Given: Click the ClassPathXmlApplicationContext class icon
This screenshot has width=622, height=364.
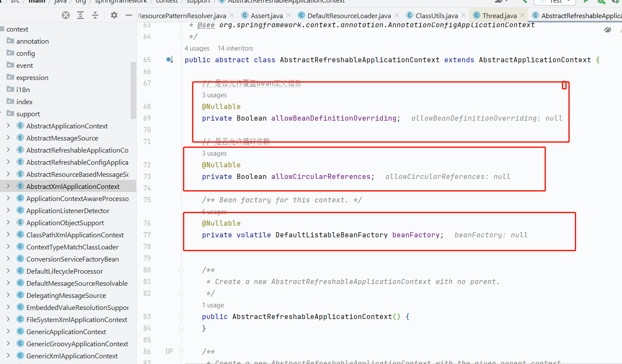Looking at the screenshot, I should [20, 235].
